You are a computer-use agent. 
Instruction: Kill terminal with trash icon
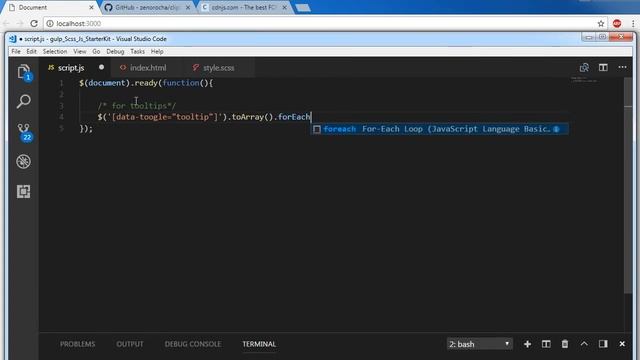pos(565,344)
